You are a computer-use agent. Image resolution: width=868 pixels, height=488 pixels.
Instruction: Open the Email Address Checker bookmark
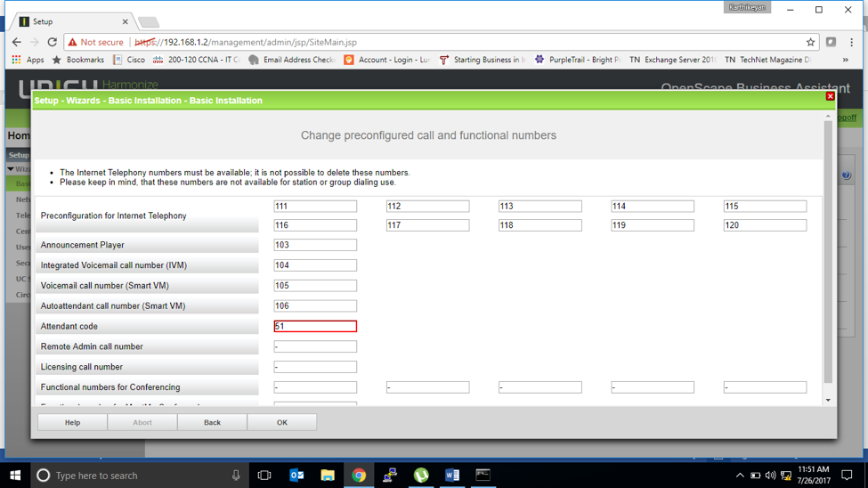pos(292,60)
